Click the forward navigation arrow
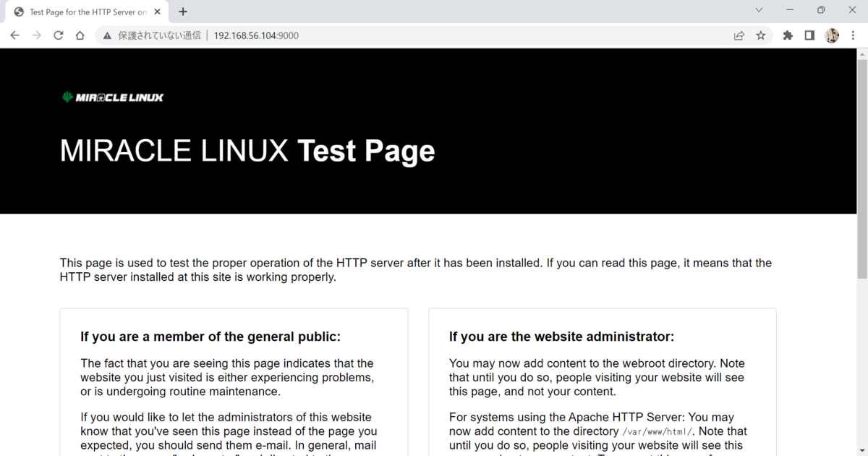868x456 pixels. coord(37,35)
